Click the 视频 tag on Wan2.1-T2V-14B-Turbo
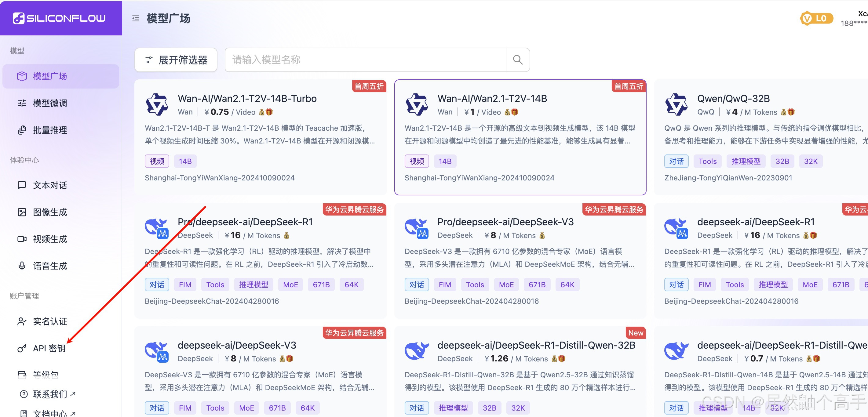The width and height of the screenshot is (868, 417). (x=157, y=161)
